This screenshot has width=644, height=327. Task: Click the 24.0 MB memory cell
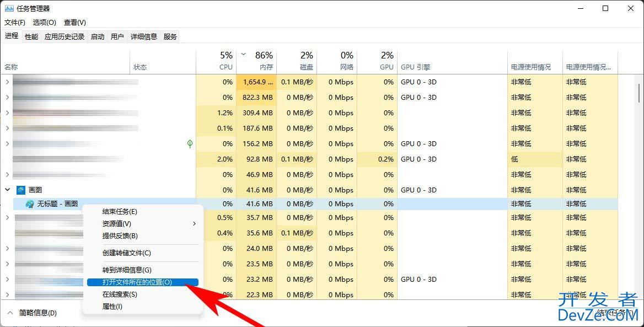point(256,248)
